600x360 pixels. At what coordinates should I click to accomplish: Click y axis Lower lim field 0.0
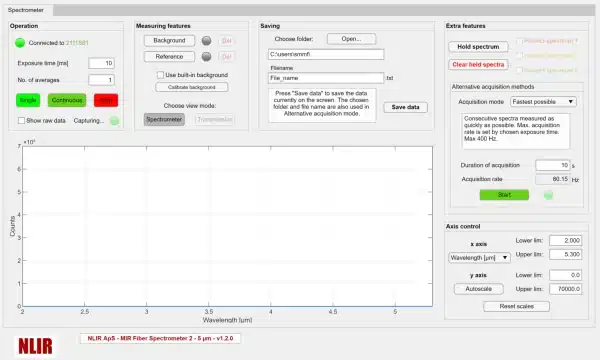[566, 275]
